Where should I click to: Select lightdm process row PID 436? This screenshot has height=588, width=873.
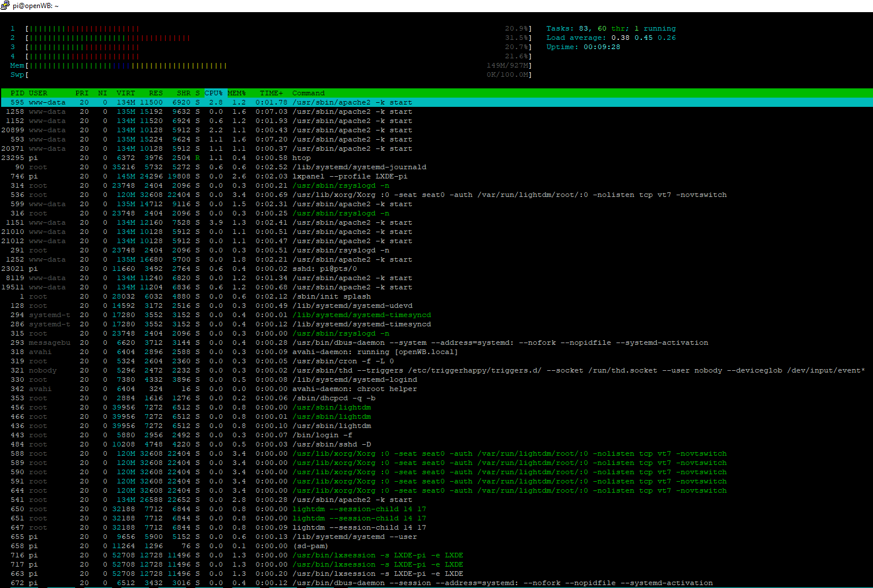tap(436, 426)
